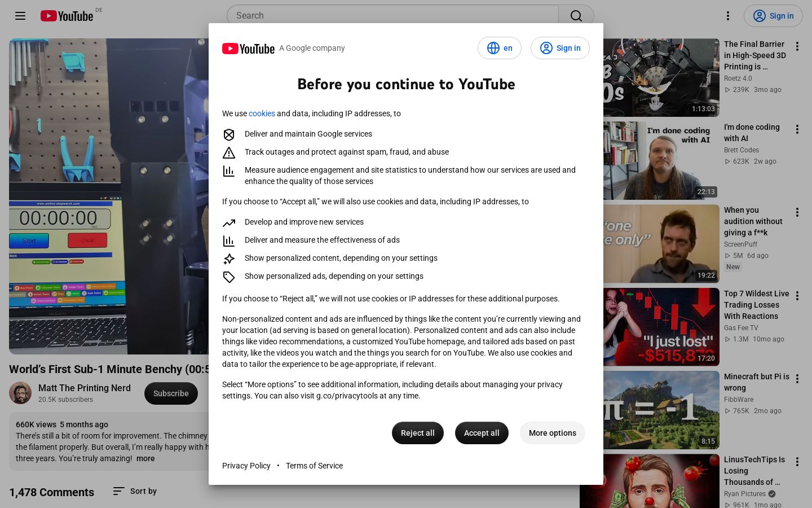Go to YouTube home via header logo
Image resolution: width=812 pixels, height=508 pixels.
coord(67,16)
